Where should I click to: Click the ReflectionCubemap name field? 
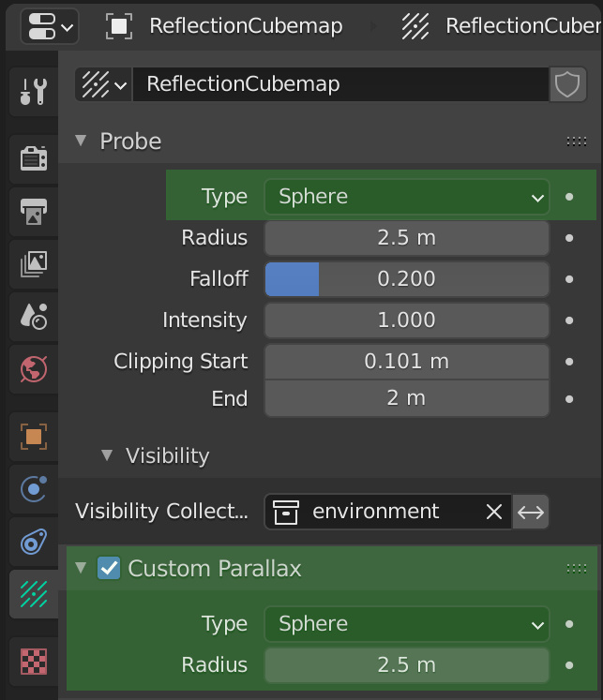pos(340,84)
